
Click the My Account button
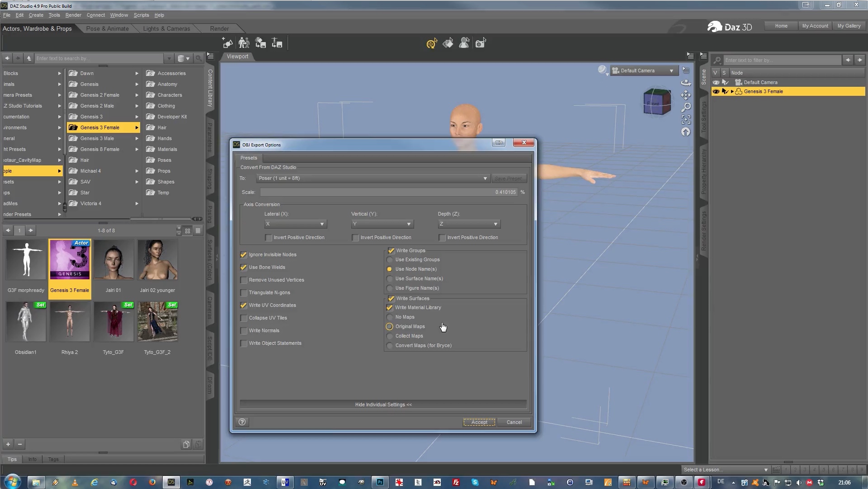coord(815,26)
